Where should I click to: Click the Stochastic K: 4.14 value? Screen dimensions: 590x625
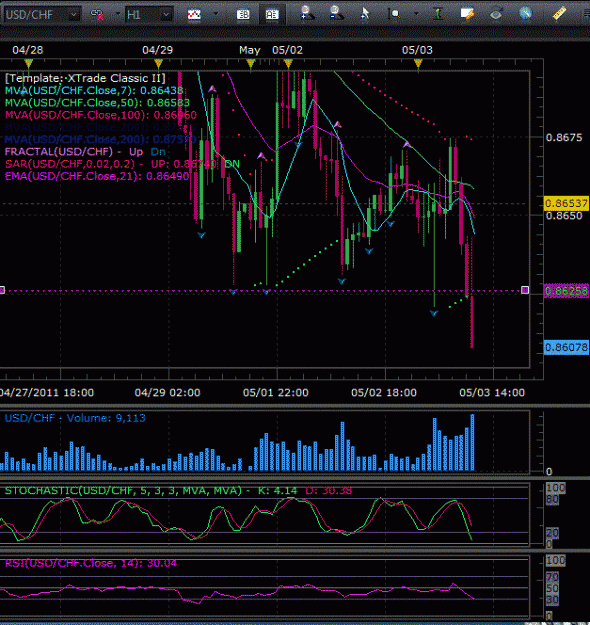277,491
